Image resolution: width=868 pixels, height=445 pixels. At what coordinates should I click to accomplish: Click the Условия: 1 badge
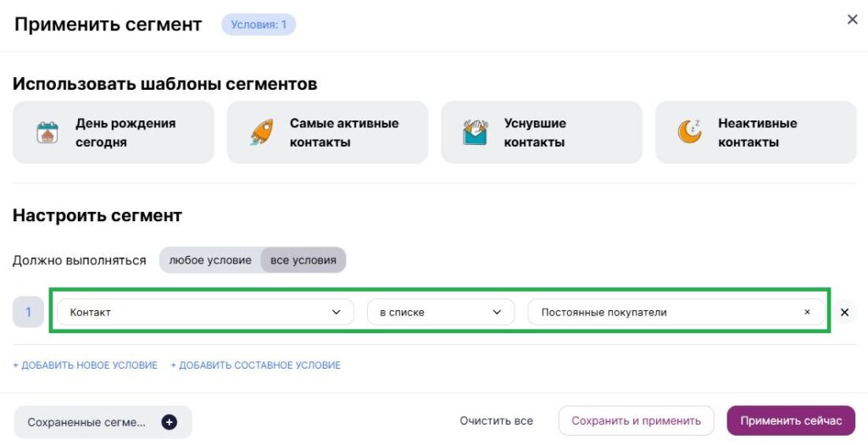pos(259,25)
